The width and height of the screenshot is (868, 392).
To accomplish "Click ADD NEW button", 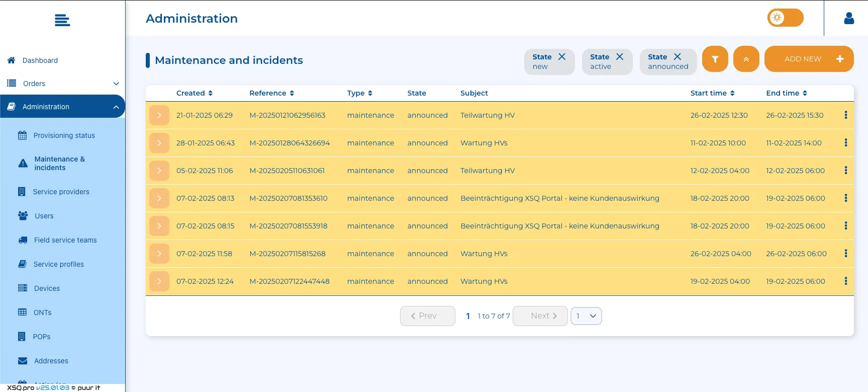I will point(809,59).
